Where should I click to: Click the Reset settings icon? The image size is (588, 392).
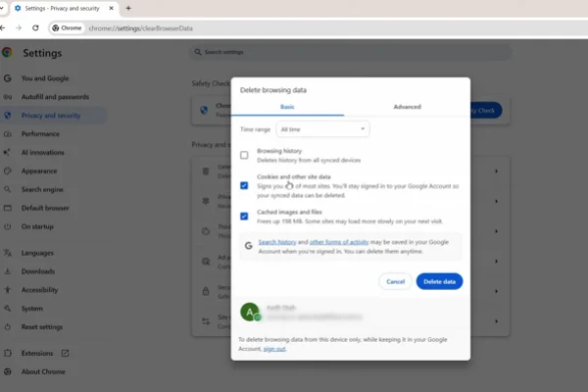pyautogui.click(x=8, y=326)
